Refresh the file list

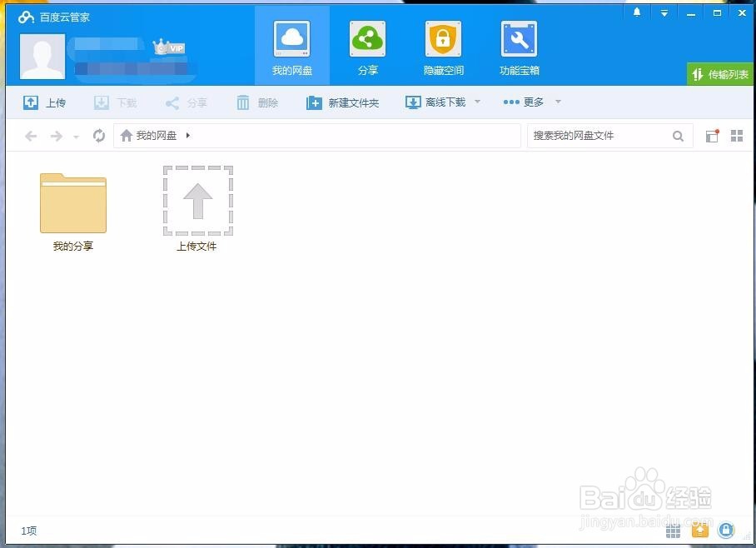click(x=99, y=136)
